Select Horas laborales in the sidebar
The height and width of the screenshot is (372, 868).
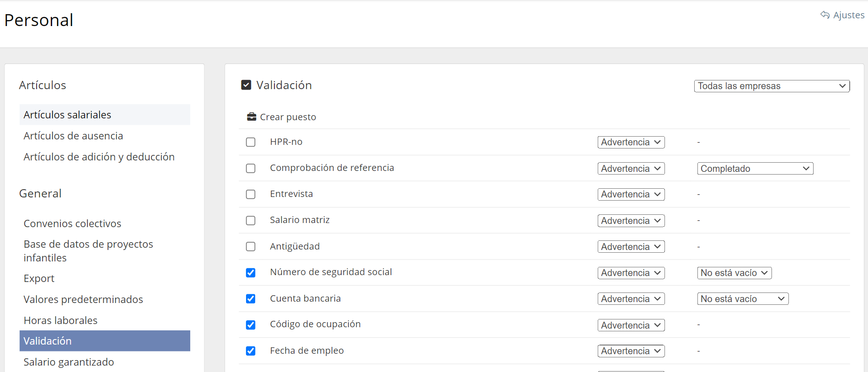tap(60, 320)
